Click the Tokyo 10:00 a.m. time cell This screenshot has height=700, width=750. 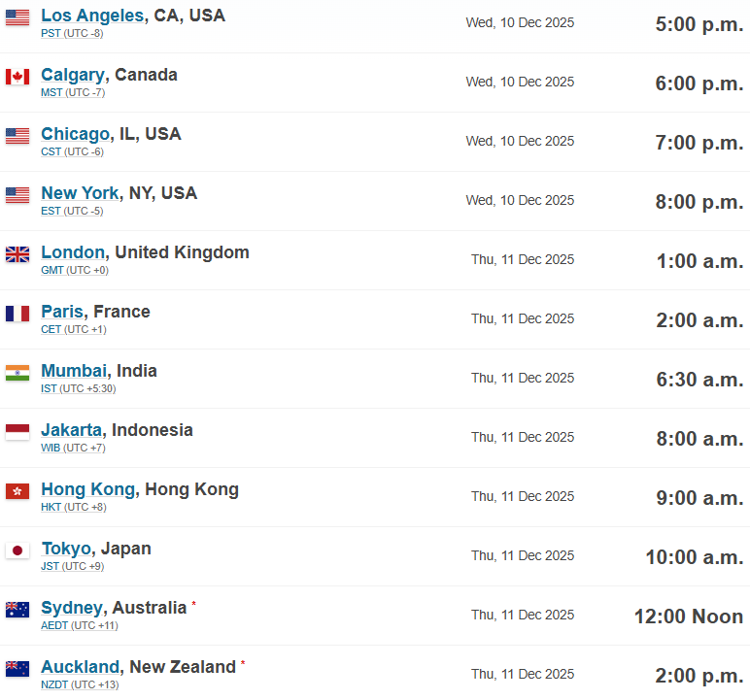pos(694,557)
